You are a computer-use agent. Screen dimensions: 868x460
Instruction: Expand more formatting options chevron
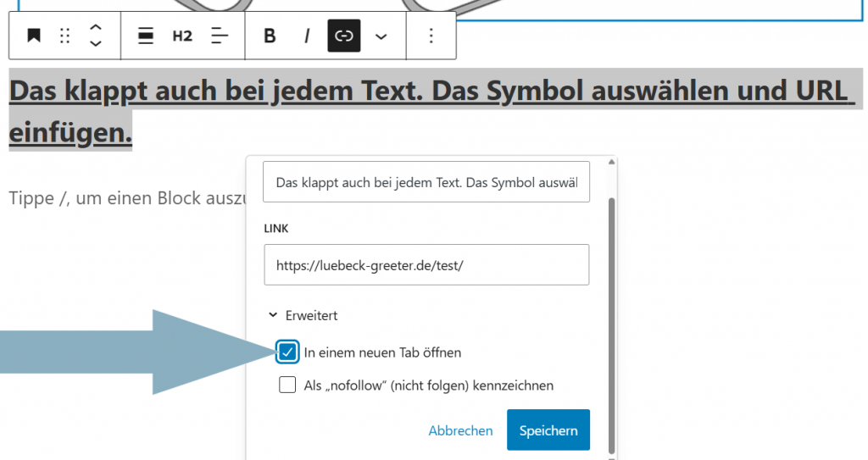click(381, 36)
